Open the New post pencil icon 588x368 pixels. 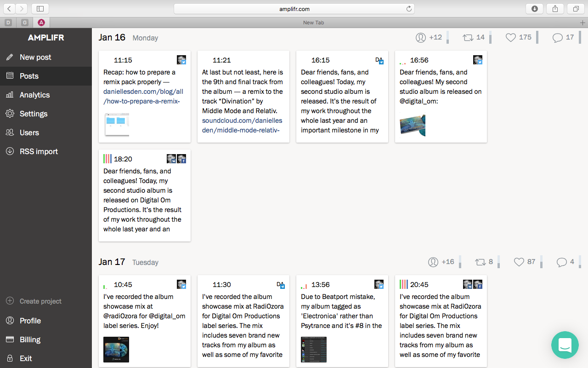pyautogui.click(x=9, y=57)
